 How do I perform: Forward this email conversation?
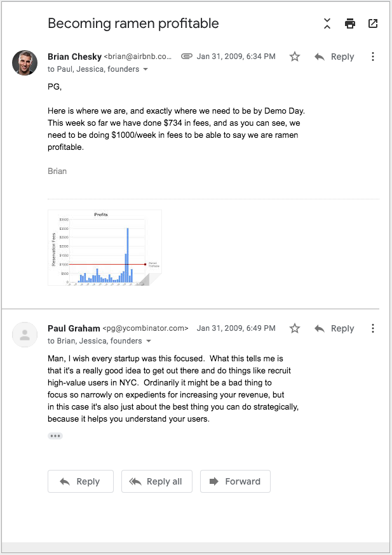click(235, 481)
